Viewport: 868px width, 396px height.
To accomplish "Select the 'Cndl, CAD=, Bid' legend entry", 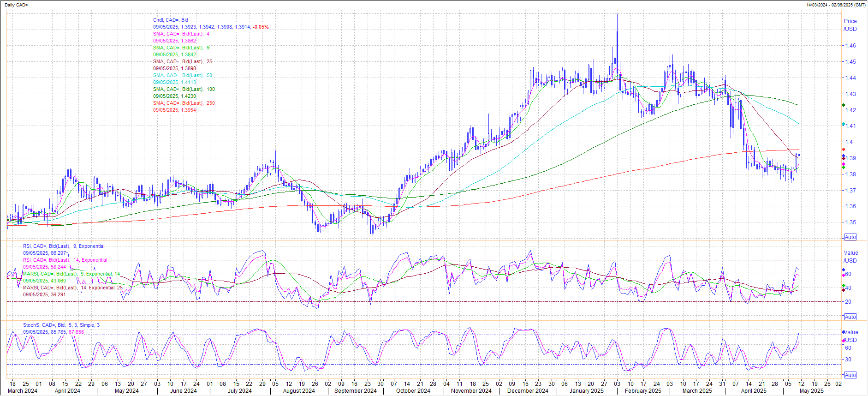I will pyautogui.click(x=171, y=20).
